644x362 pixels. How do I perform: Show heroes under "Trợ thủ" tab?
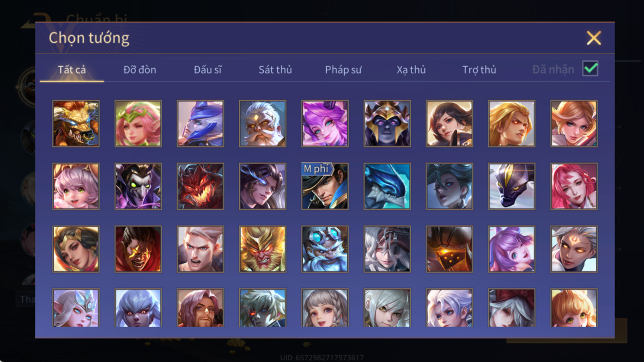[x=479, y=70]
